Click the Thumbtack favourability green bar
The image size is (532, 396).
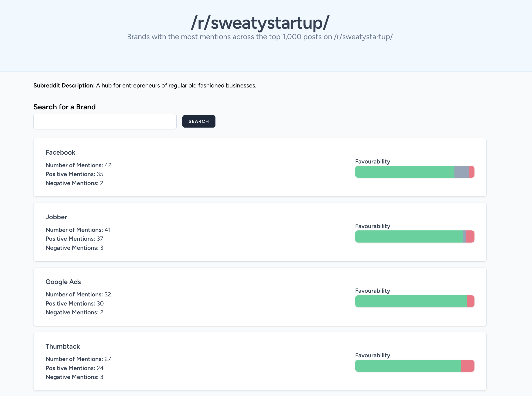click(x=408, y=366)
